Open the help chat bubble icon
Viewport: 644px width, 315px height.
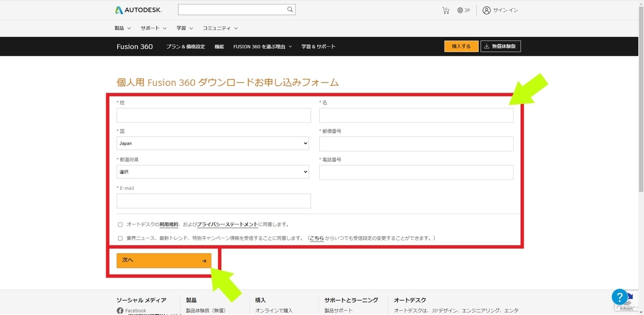621,297
